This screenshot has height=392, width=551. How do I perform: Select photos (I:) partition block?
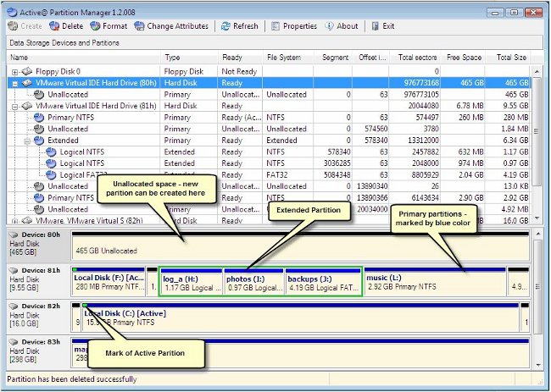254,282
